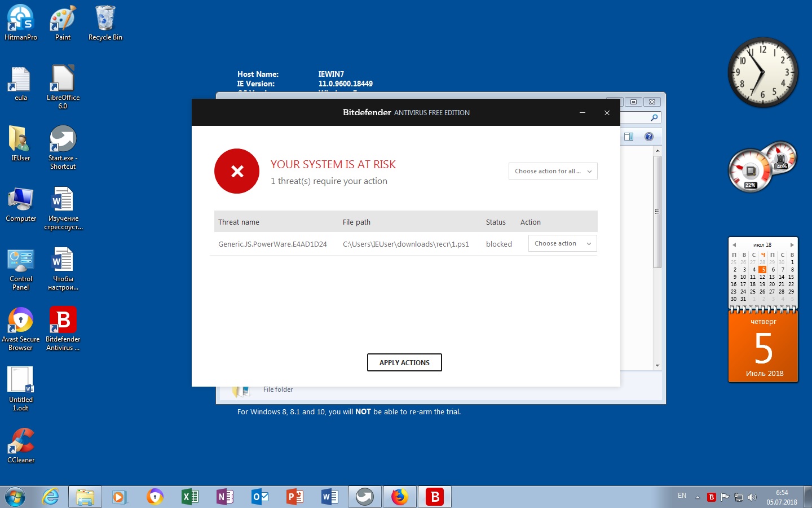Viewport: 812px width, 508px height.
Task: Launch Internet Explorer from the taskbar
Action: click(51, 497)
